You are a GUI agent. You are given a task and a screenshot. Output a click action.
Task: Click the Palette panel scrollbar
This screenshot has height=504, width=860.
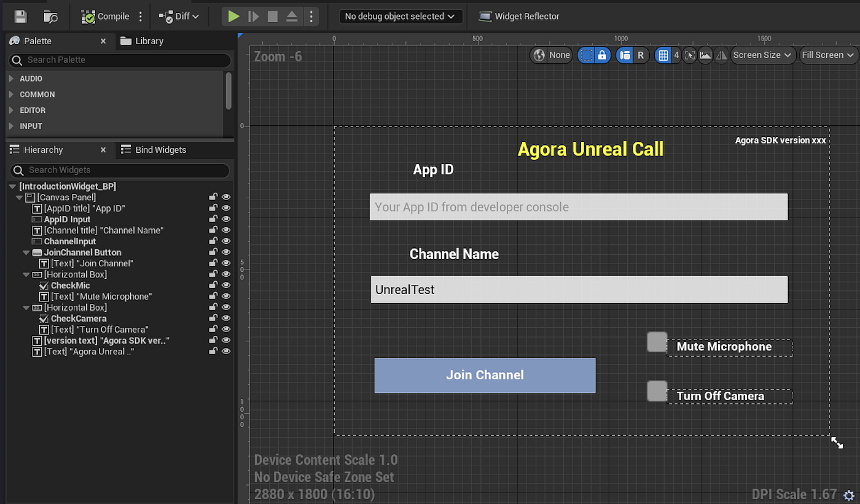tap(229, 91)
